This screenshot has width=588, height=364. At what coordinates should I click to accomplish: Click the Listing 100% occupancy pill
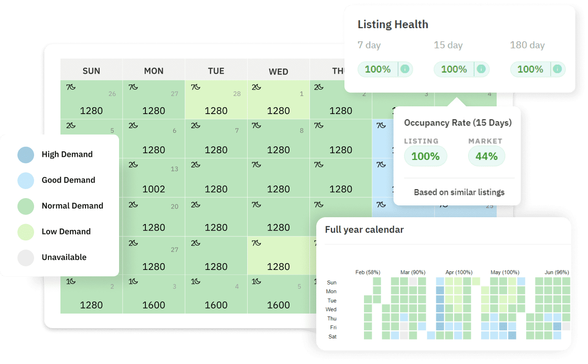[425, 156]
